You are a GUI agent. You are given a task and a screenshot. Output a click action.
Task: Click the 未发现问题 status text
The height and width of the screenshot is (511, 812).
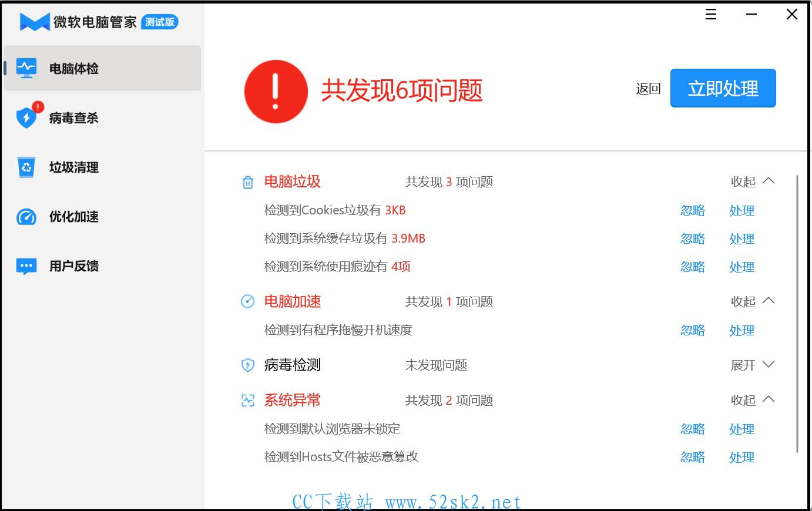(x=437, y=365)
